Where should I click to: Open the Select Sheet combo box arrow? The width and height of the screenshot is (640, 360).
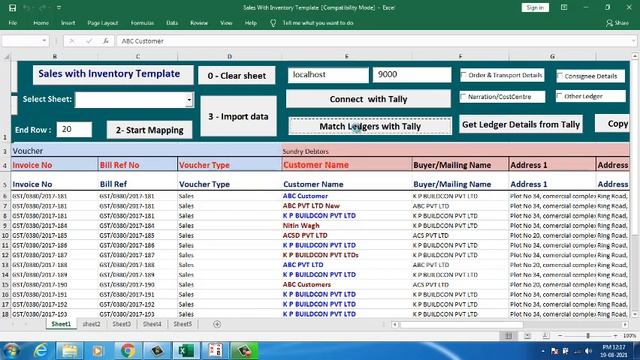[x=189, y=100]
